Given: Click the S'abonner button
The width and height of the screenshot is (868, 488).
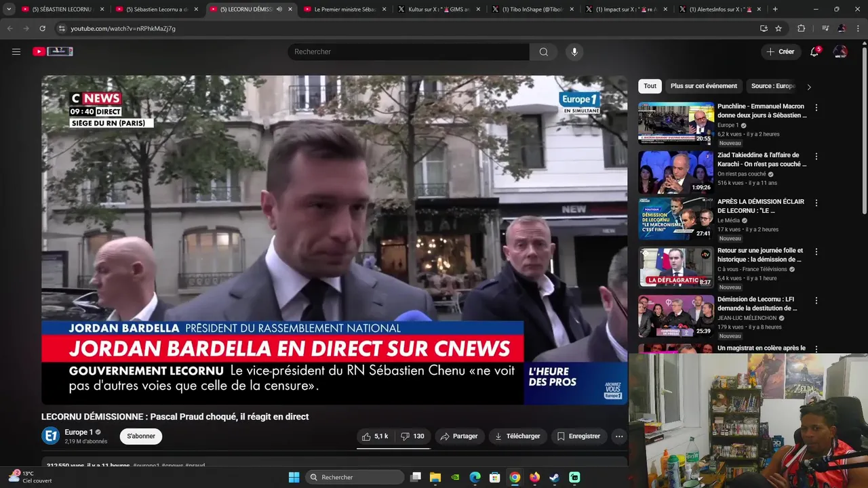Looking at the screenshot, I should click(x=141, y=436).
